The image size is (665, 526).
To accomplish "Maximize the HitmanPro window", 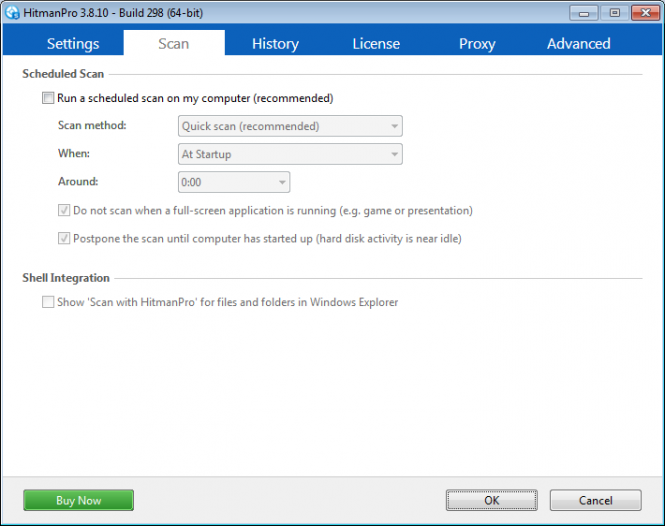I will 615,13.
